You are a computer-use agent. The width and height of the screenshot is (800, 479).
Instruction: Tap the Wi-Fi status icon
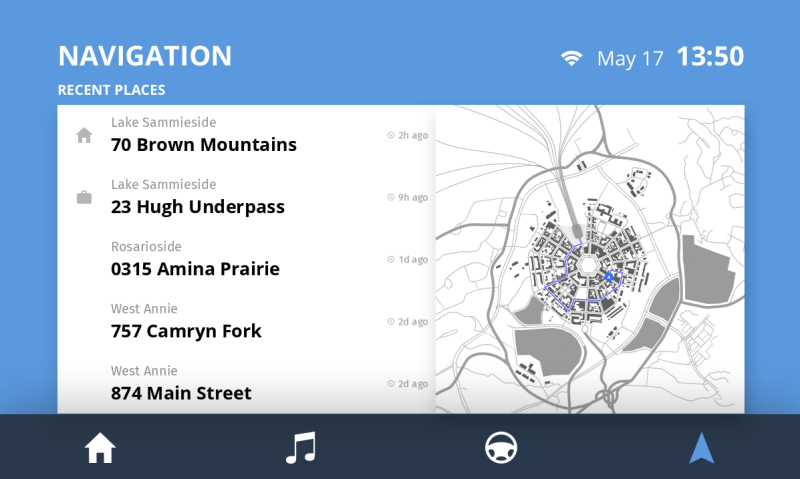click(571, 58)
